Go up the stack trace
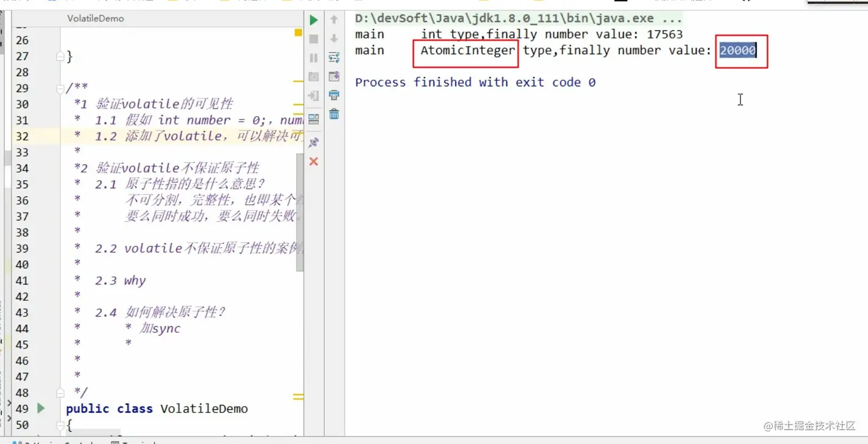The image size is (868, 444). [x=334, y=20]
